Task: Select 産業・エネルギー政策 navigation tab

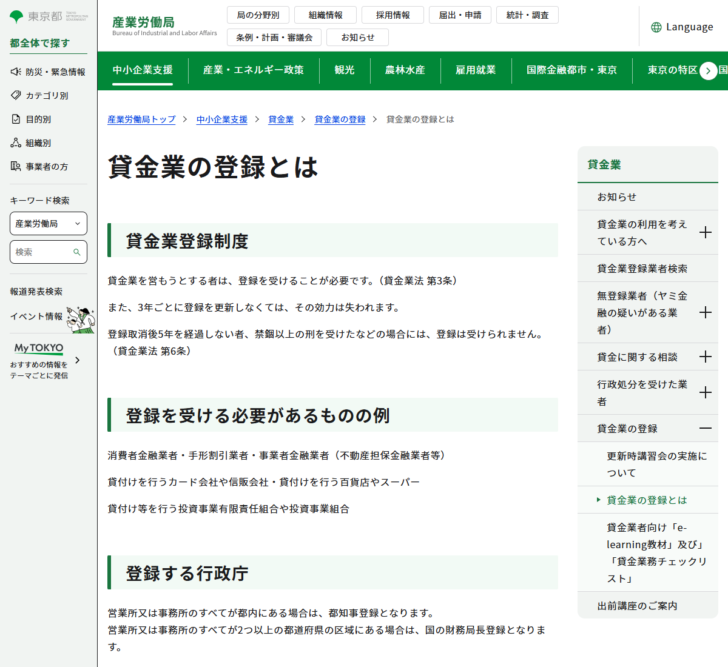Action: [254, 70]
